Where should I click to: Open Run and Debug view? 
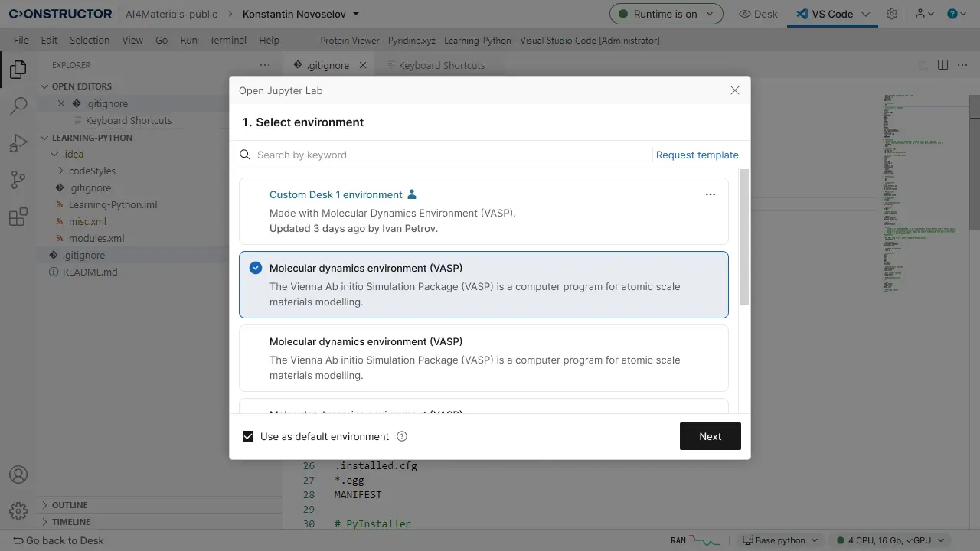click(x=18, y=143)
